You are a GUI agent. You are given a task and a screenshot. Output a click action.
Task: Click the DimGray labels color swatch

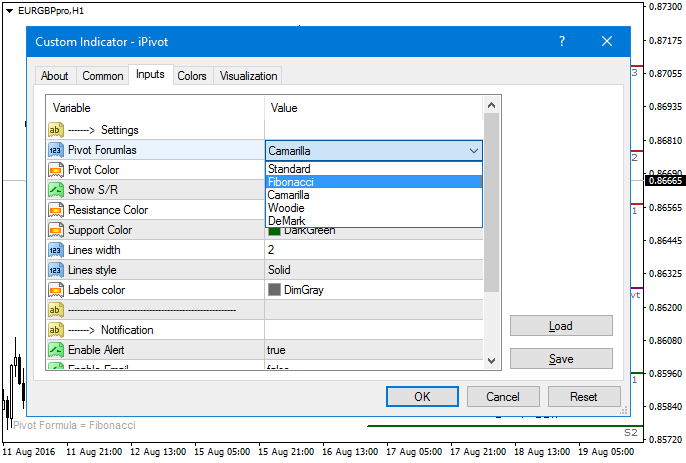274,290
